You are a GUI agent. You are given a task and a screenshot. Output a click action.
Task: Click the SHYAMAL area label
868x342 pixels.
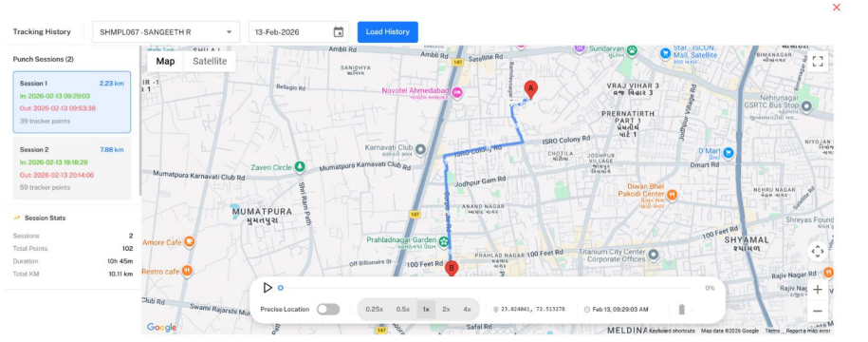(x=747, y=240)
